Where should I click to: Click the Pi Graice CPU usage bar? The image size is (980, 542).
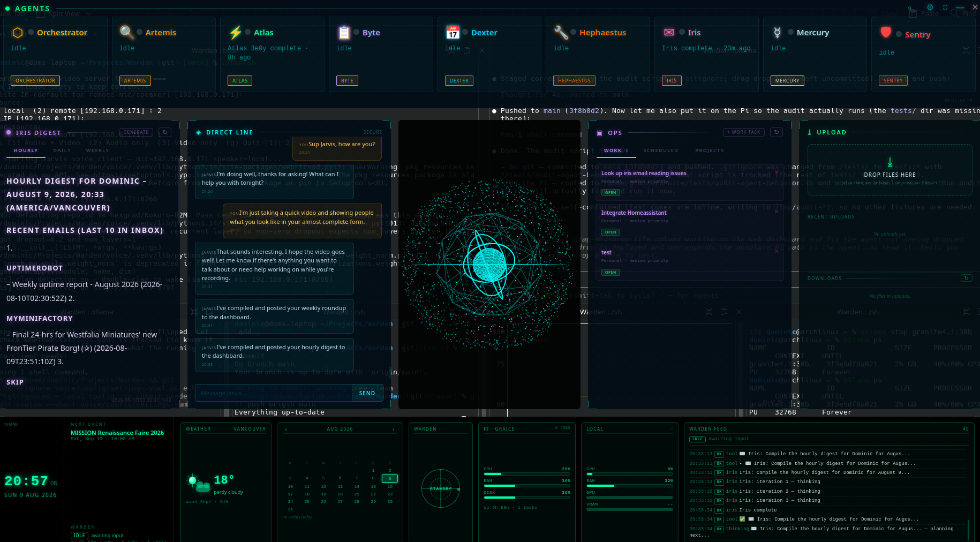tap(527, 474)
